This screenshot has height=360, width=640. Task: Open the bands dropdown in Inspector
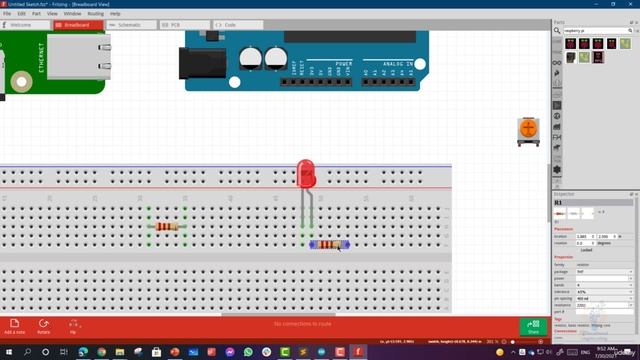604,285
